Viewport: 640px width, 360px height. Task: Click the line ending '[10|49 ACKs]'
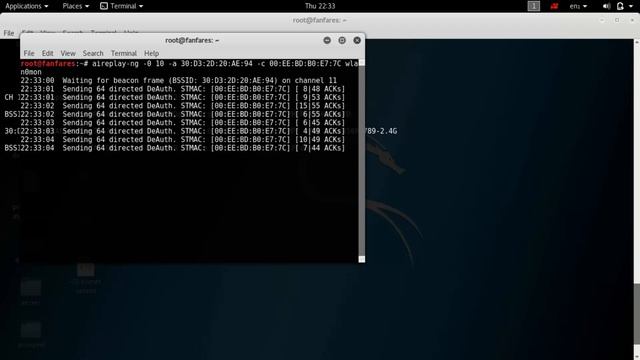point(182,140)
